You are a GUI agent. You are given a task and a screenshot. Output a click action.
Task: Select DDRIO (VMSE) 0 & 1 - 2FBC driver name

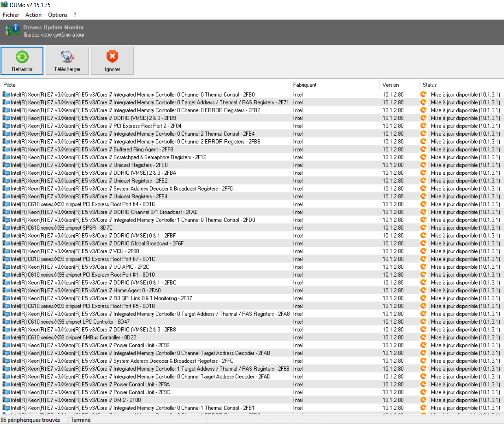pyautogui.click(x=94, y=282)
